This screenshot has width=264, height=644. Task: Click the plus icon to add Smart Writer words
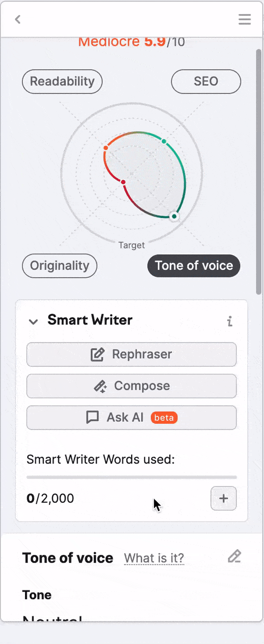224,498
